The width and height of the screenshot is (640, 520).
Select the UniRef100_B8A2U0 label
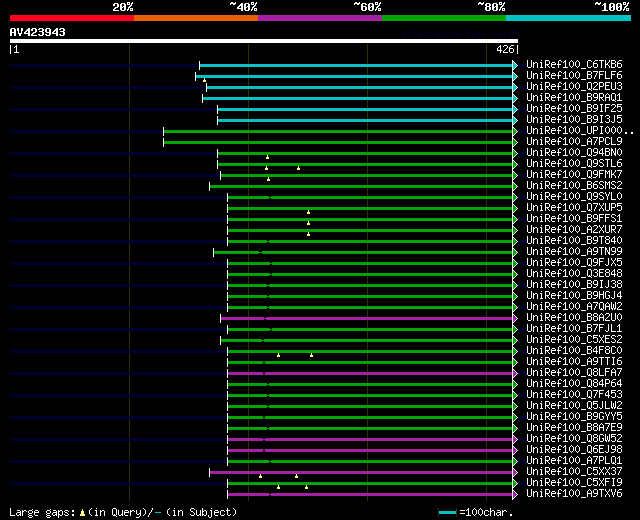coord(574,318)
